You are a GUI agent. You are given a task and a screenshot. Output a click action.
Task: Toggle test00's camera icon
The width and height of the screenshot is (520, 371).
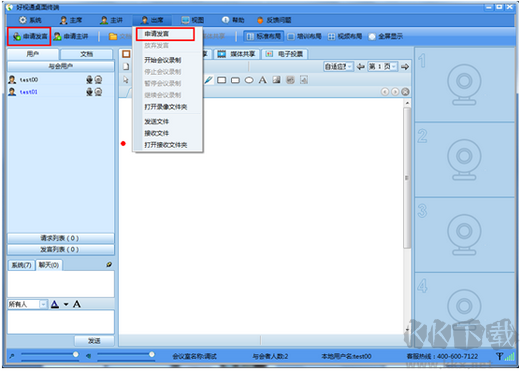point(98,79)
